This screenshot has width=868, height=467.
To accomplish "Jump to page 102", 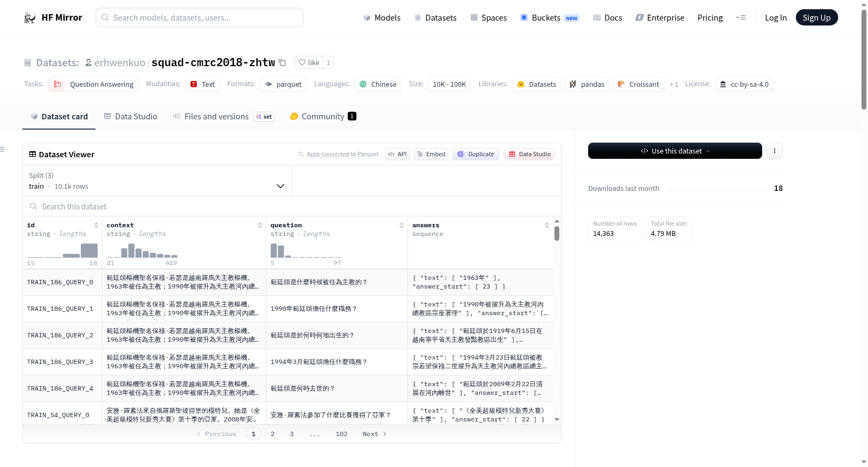I will click(342, 434).
